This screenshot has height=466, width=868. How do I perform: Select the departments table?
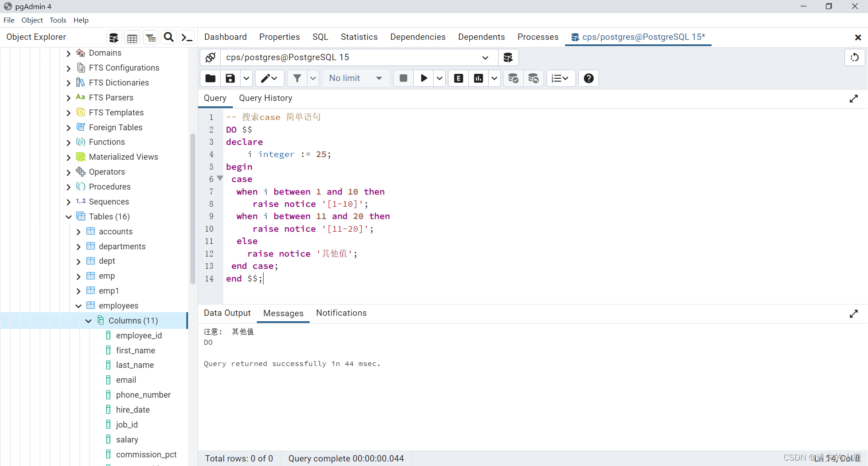pyautogui.click(x=122, y=247)
